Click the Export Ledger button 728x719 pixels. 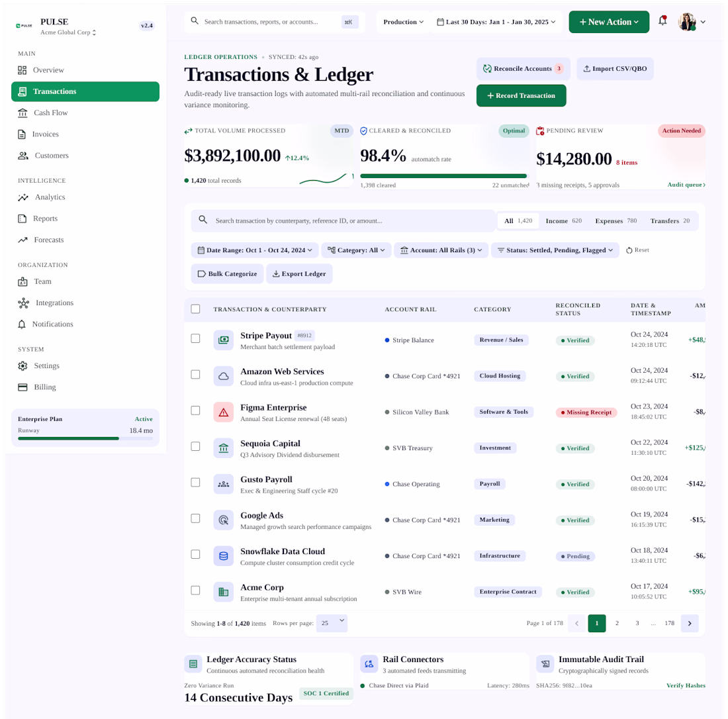pos(299,273)
